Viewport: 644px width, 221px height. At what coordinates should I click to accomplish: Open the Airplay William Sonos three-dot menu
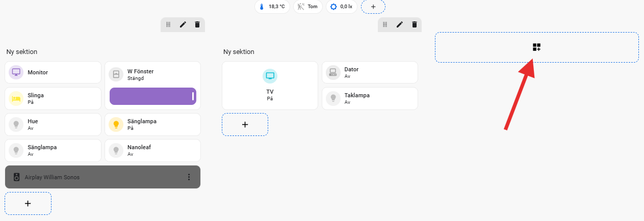tap(189, 177)
